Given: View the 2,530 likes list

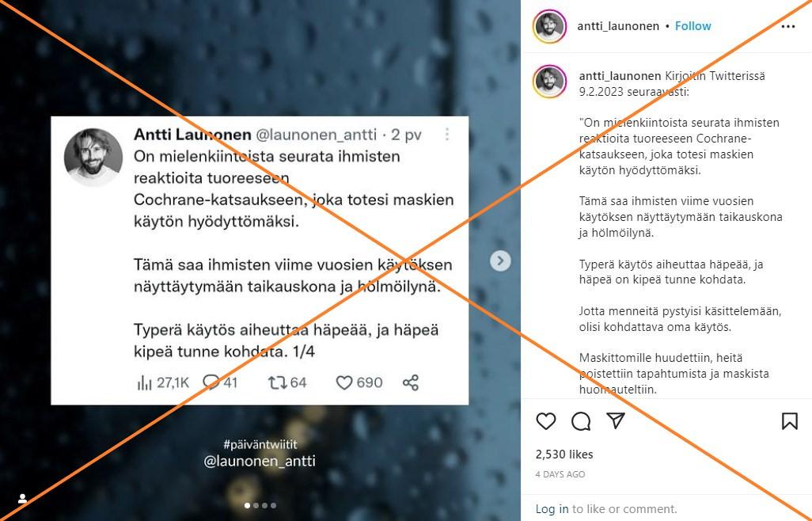Looking at the screenshot, I should point(564,454).
